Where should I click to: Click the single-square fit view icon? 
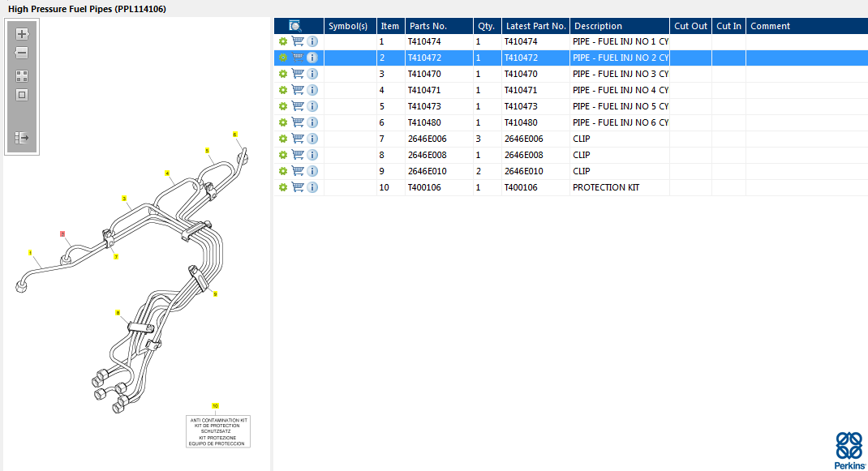click(x=22, y=95)
